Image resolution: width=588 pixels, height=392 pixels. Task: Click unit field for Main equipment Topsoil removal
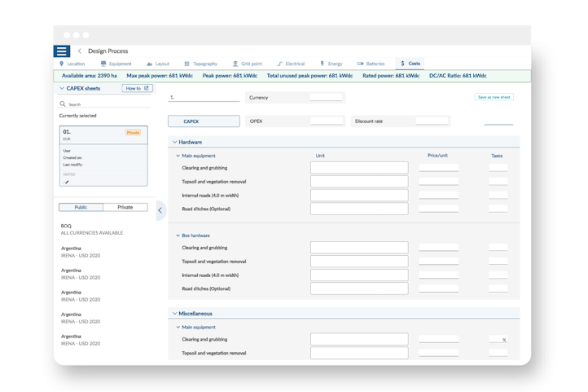[x=359, y=182]
